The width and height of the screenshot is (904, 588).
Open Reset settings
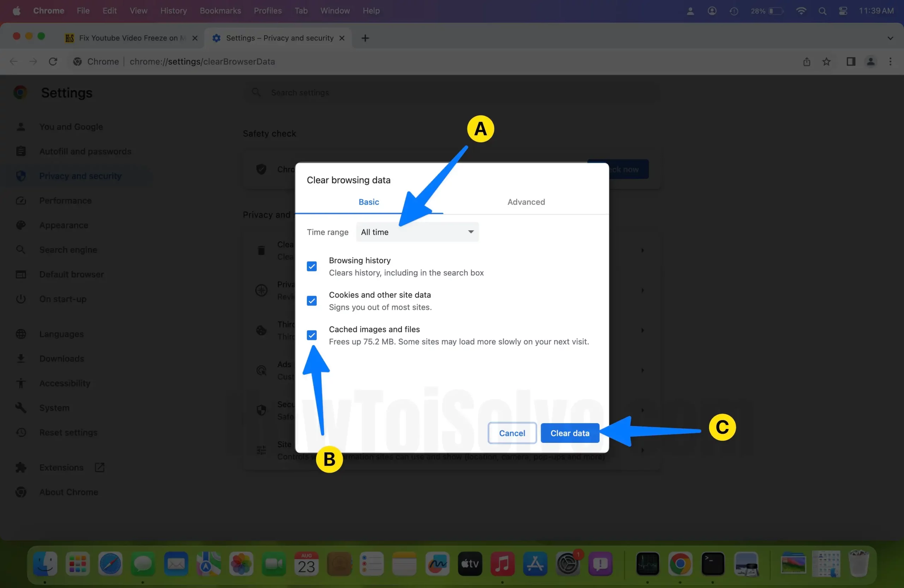69,432
